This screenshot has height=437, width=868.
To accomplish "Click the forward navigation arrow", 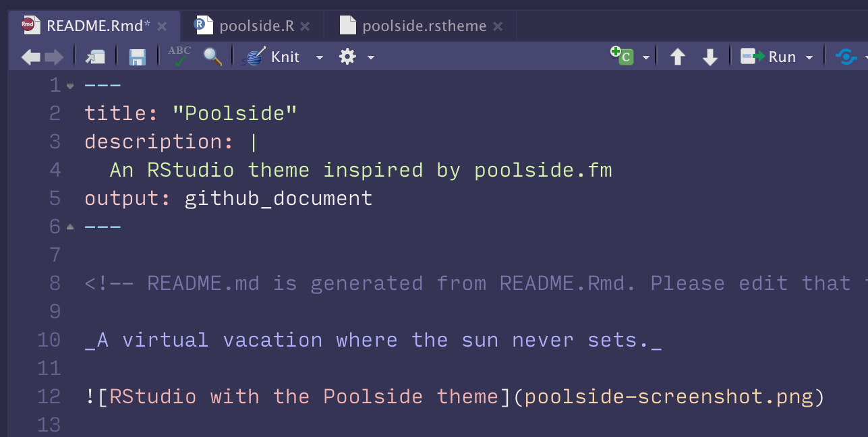I will 54,57.
